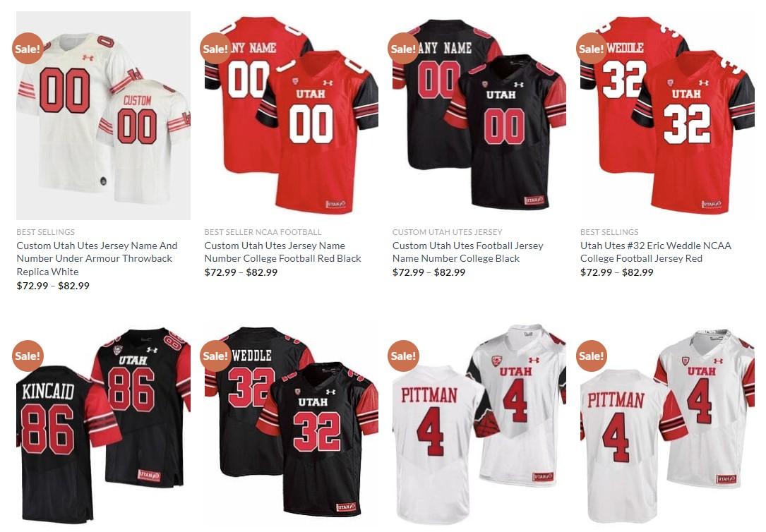Open black Weddle 32 jersey image
The height and width of the screenshot is (532, 766).
(x=291, y=423)
